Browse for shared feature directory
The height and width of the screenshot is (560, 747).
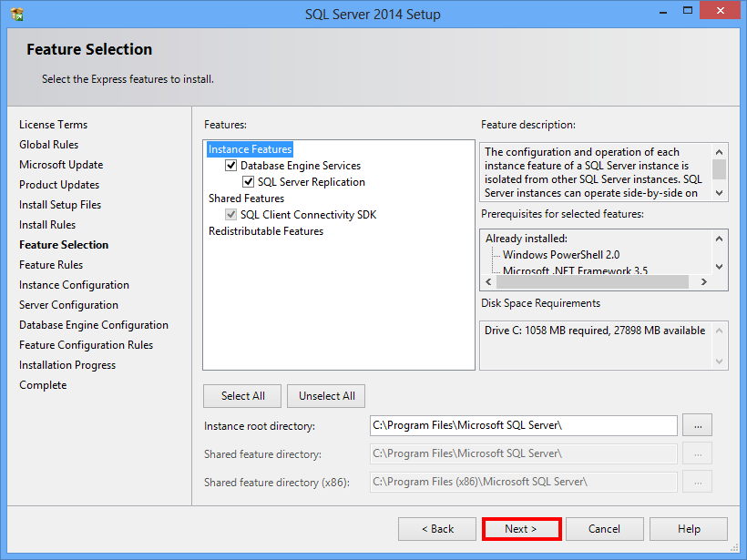tap(698, 453)
